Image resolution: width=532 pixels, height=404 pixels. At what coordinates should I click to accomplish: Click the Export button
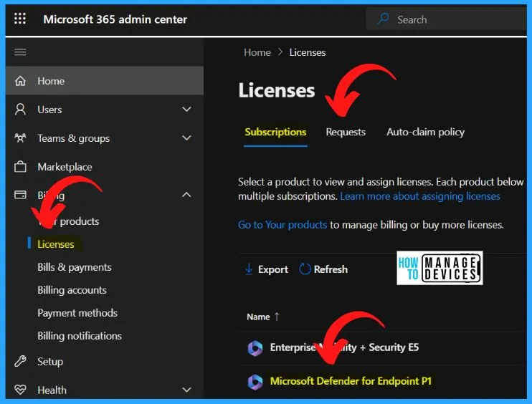click(266, 269)
